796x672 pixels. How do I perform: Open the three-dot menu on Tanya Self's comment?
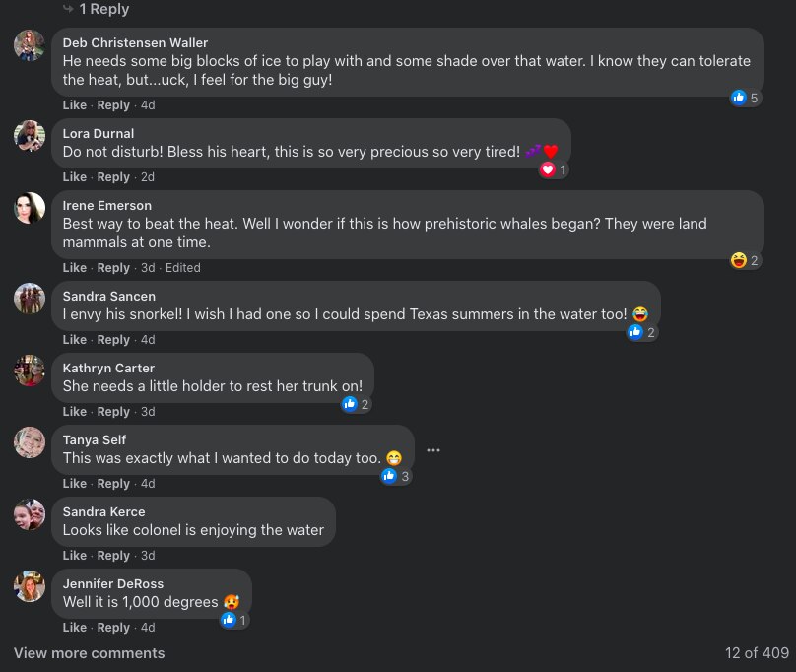tap(433, 450)
